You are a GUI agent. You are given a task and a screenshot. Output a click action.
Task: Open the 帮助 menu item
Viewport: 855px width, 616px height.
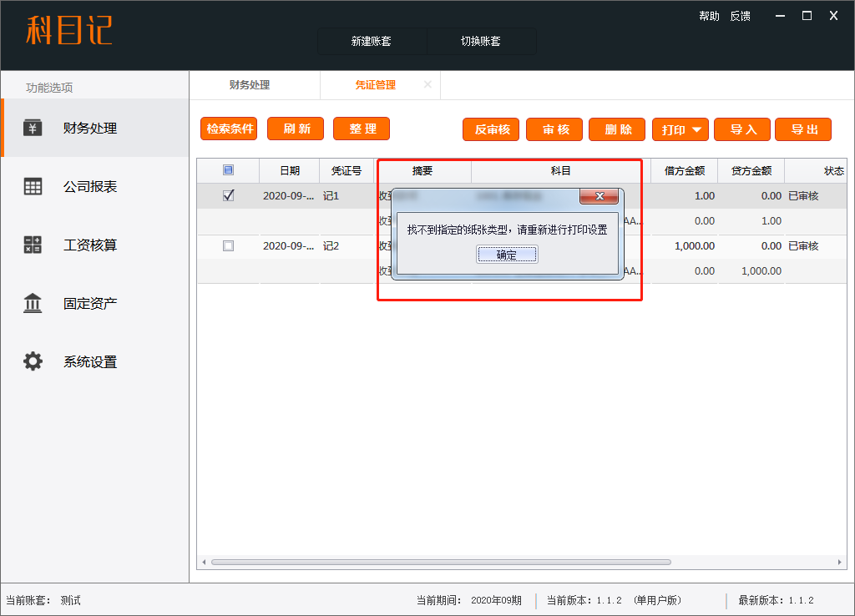[709, 16]
